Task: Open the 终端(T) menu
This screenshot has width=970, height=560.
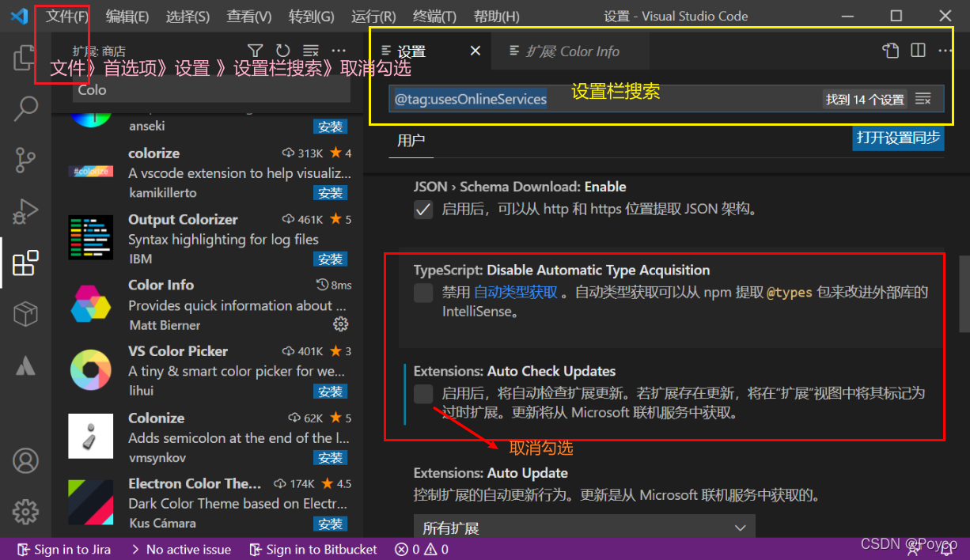Action: 435,17
